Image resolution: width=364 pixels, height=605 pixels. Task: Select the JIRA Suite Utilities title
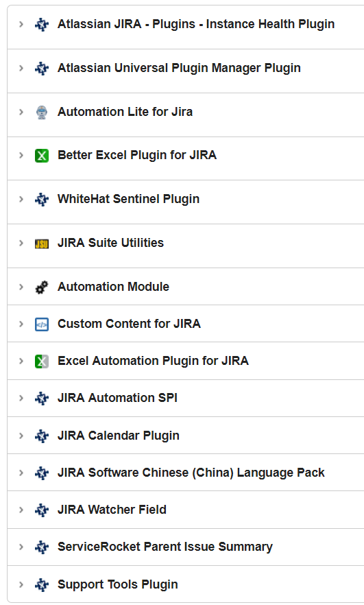(x=110, y=243)
